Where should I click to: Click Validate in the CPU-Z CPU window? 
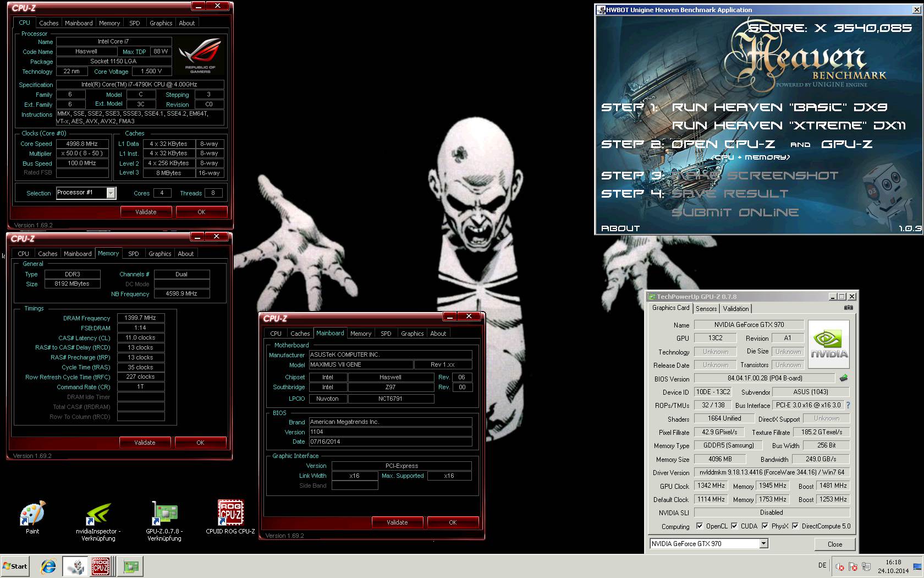click(x=146, y=212)
